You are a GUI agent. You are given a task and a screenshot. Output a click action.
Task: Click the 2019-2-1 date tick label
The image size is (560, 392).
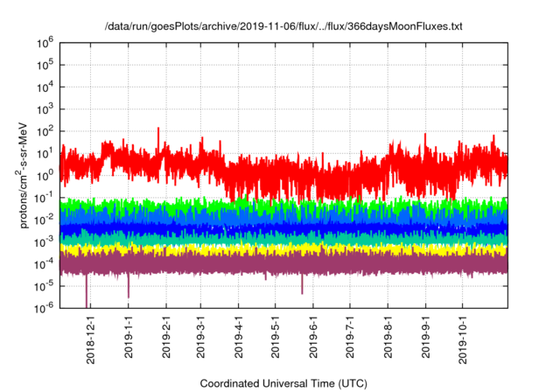click(166, 336)
